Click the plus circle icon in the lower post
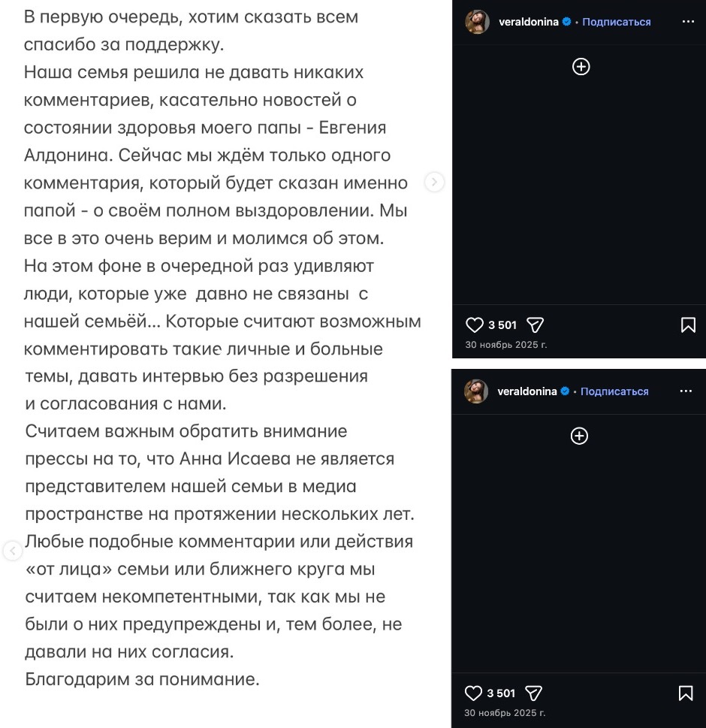Viewport: 706px width, 728px height. pyautogui.click(x=579, y=436)
